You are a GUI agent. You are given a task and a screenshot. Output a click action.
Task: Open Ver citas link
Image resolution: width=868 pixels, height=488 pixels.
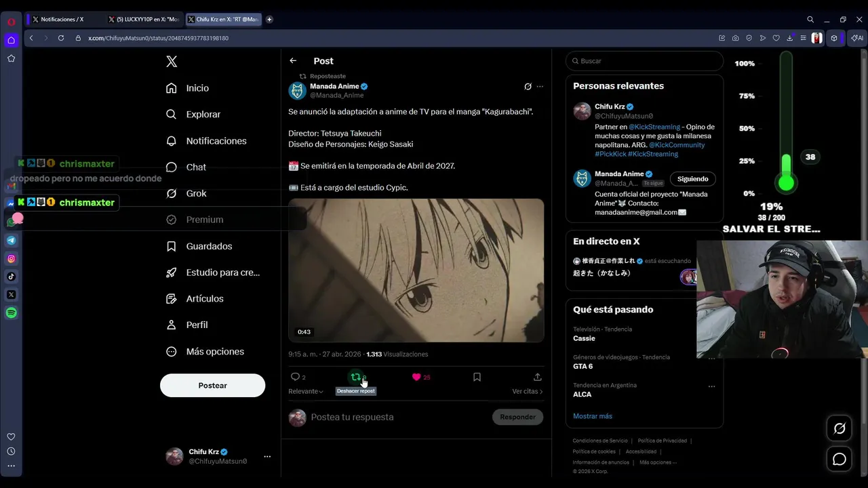click(528, 391)
